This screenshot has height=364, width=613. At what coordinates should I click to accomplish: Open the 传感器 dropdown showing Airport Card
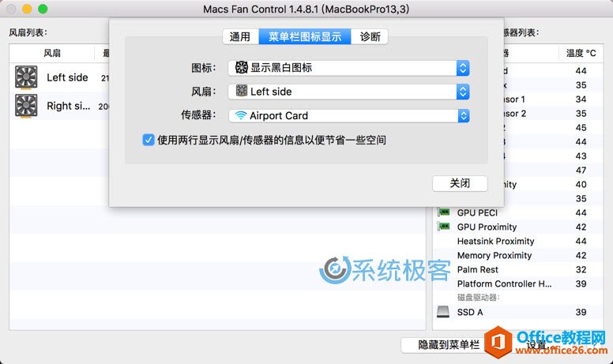(x=348, y=115)
